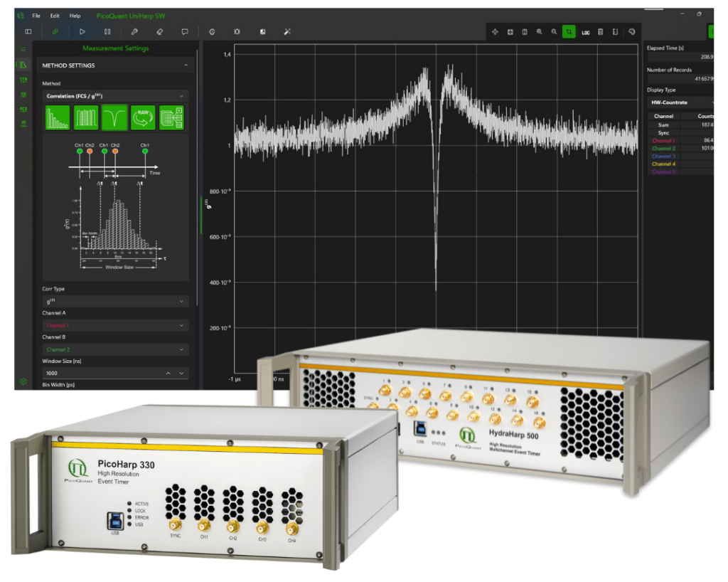Expand the Corr Type dropdown
This screenshot has width=728, height=582.
coord(114,301)
